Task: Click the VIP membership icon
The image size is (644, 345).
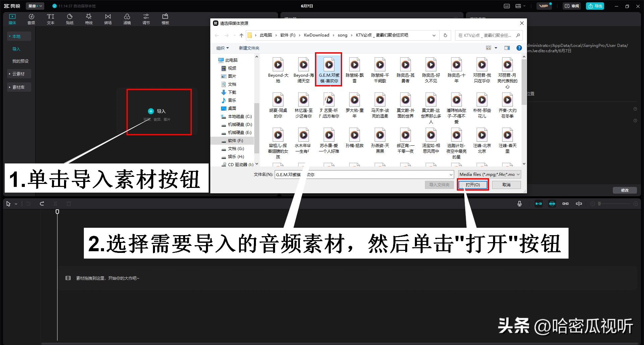Action: (x=544, y=6)
